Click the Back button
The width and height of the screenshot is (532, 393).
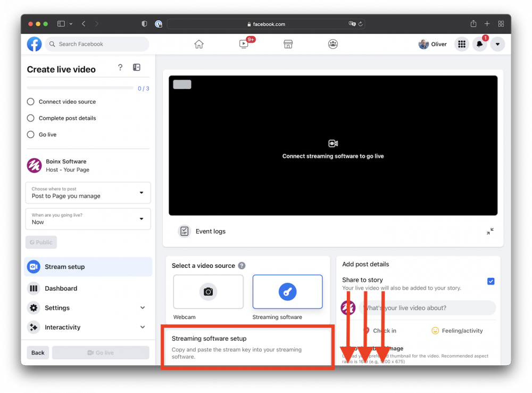click(x=38, y=353)
